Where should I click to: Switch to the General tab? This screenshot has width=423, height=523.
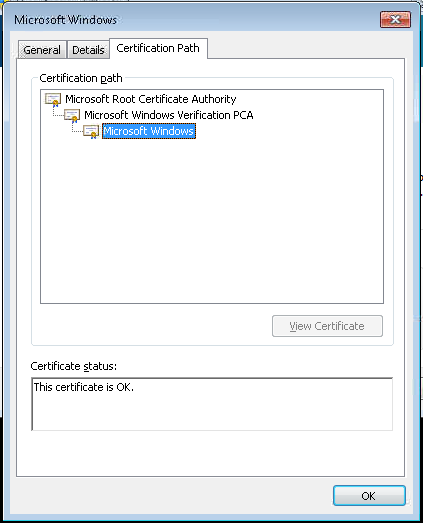coord(42,50)
